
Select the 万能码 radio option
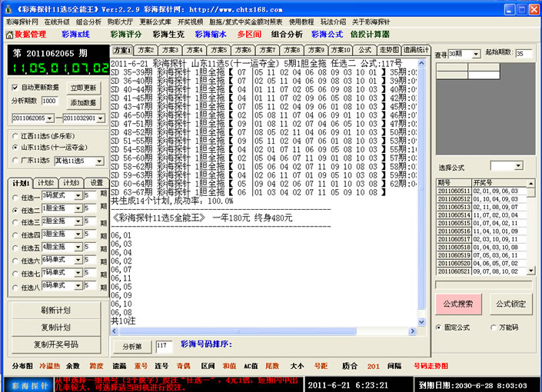tap(493, 327)
